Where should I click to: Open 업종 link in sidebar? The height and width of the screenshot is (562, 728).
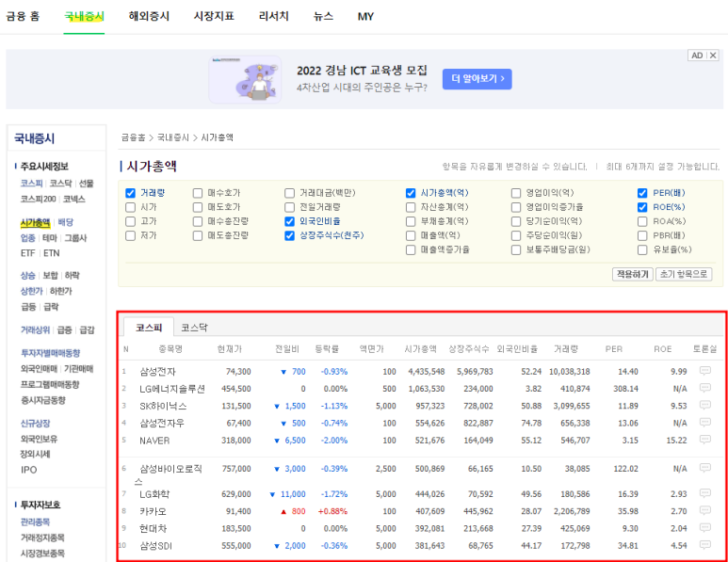point(28,238)
